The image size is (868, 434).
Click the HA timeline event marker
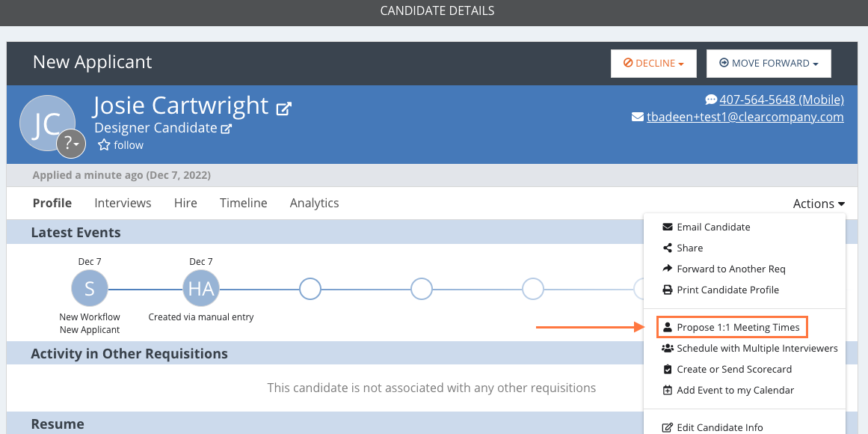point(201,289)
